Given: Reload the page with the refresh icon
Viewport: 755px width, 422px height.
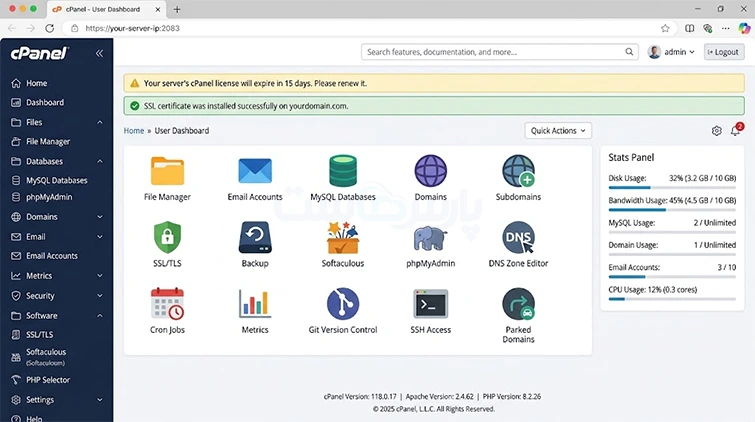Looking at the screenshot, I should pyautogui.click(x=50, y=28).
